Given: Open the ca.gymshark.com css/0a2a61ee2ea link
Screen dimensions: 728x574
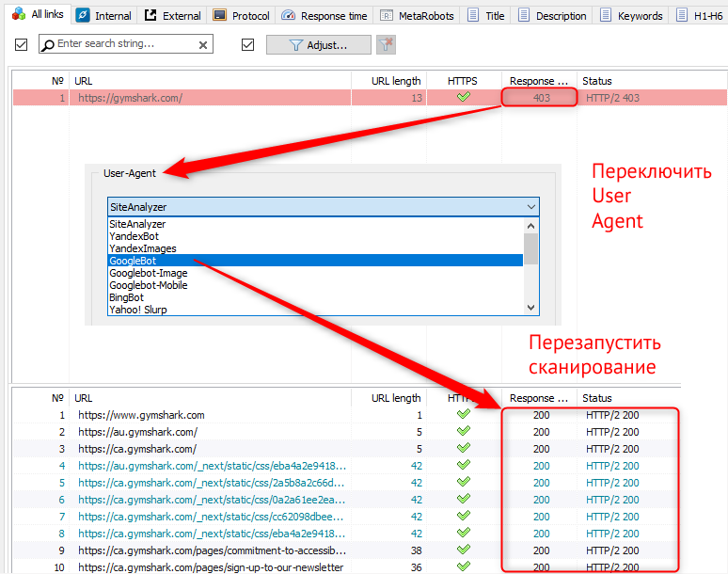Looking at the screenshot, I should click(x=212, y=500).
